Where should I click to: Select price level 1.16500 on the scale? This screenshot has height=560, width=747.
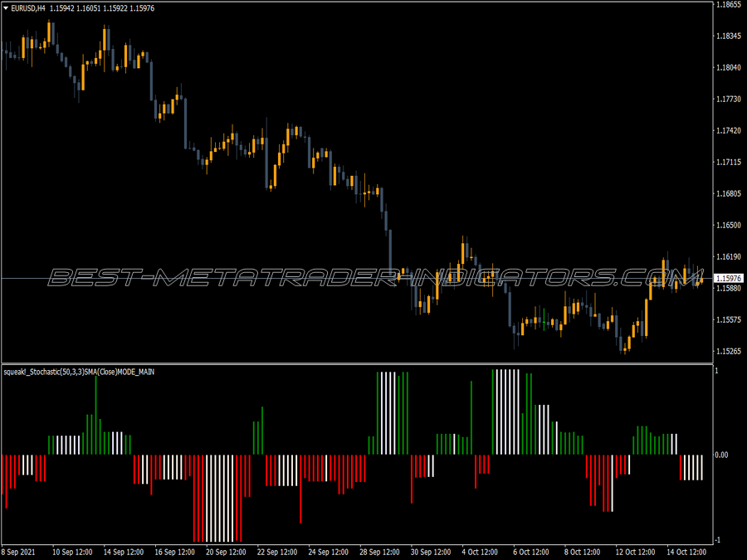(x=729, y=225)
